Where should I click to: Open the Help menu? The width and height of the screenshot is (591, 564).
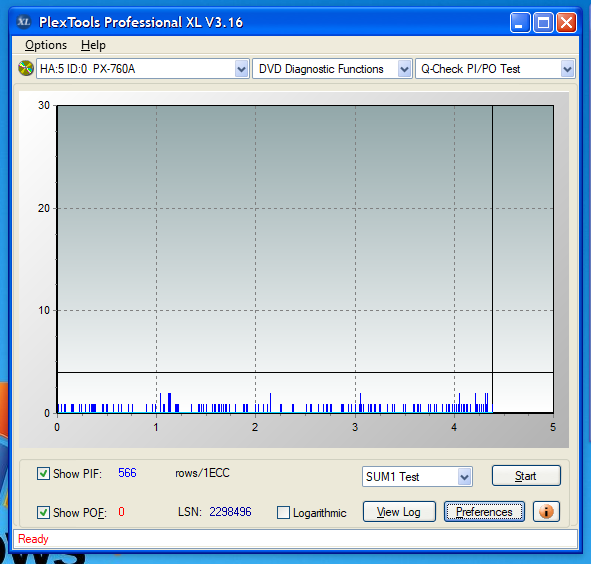[93, 45]
